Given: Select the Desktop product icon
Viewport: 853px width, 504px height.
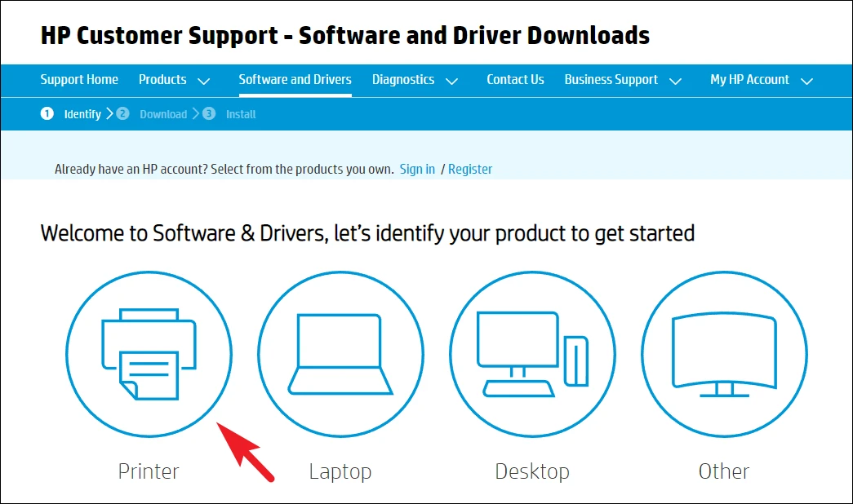Looking at the screenshot, I should 532,355.
